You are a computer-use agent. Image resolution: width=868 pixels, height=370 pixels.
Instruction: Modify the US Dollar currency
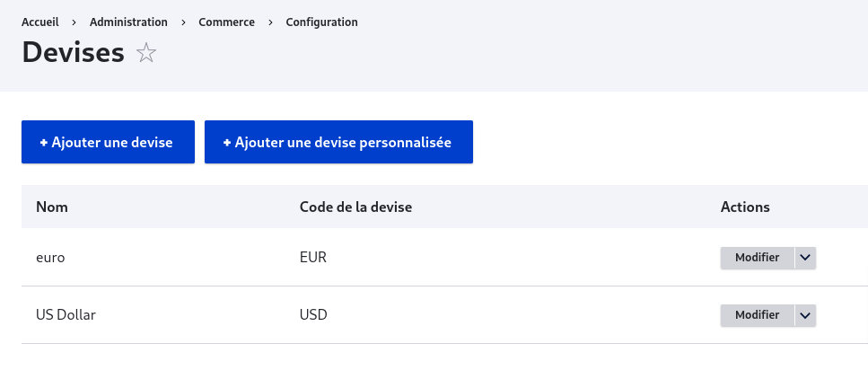758,315
